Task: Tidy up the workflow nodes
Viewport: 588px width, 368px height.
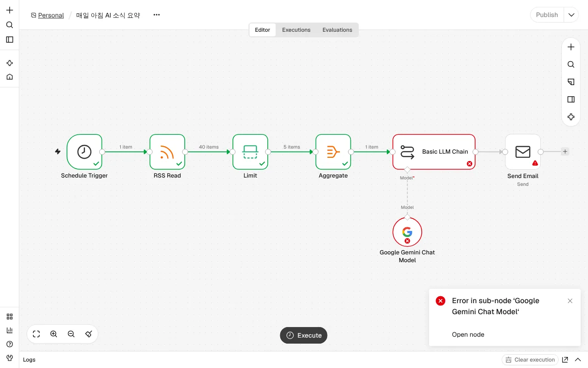Action: click(x=89, y=334)
